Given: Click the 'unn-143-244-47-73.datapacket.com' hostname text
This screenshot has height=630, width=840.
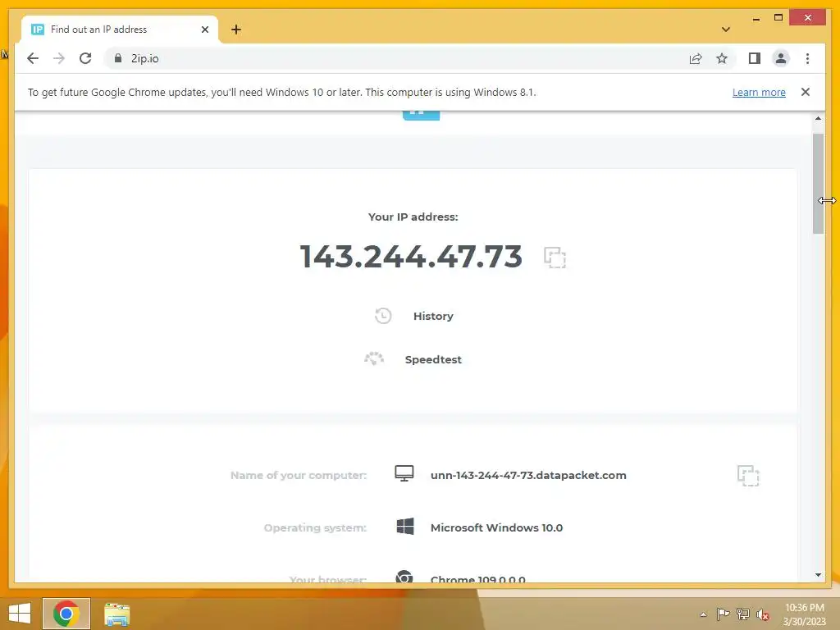Looking at the screenshot, I should (528, 475).
